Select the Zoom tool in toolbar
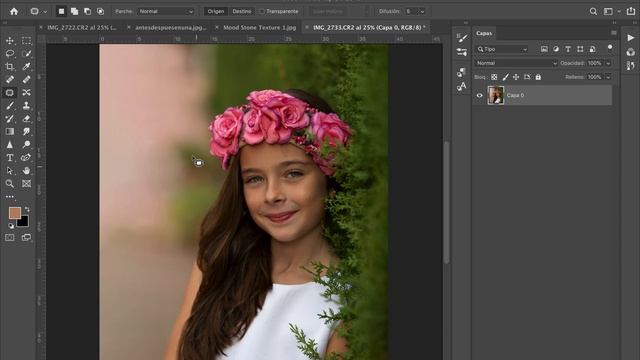The image size is (640, 360). tap(10, 184)
